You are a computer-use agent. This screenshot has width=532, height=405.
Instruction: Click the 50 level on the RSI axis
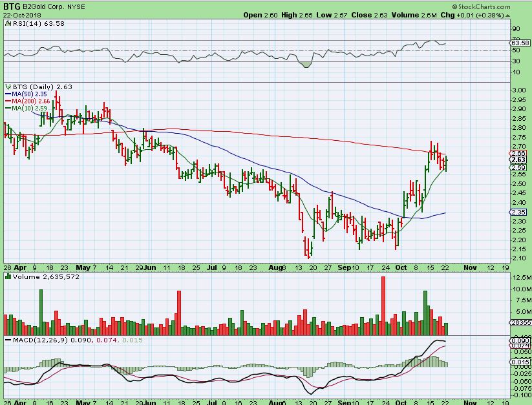(x=516, y=50)
